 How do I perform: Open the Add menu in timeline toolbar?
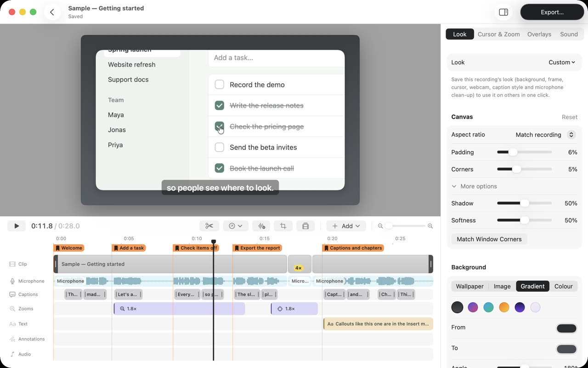(346, 226)
